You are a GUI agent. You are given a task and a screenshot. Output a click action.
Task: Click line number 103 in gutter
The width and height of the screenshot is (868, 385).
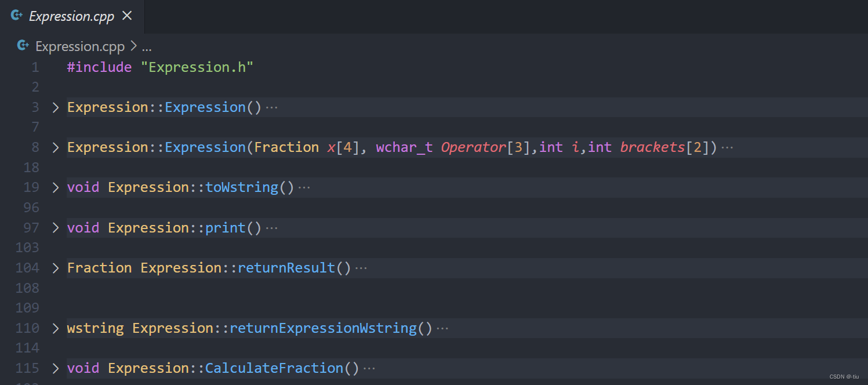[x=27, y=248]
